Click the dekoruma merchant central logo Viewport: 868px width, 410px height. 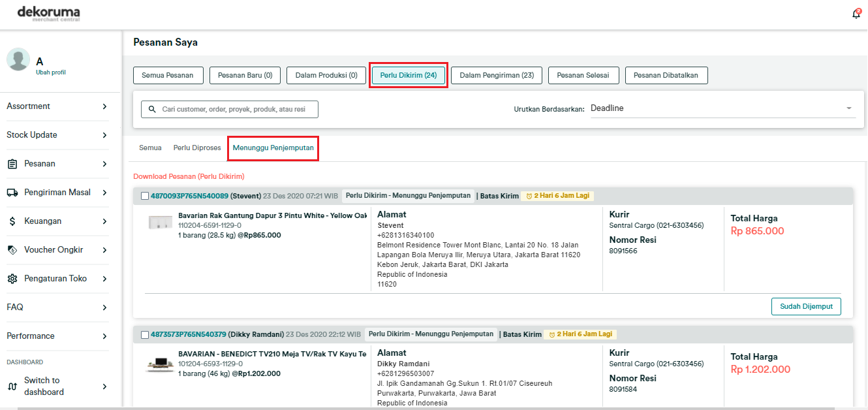tap(50, 13)
